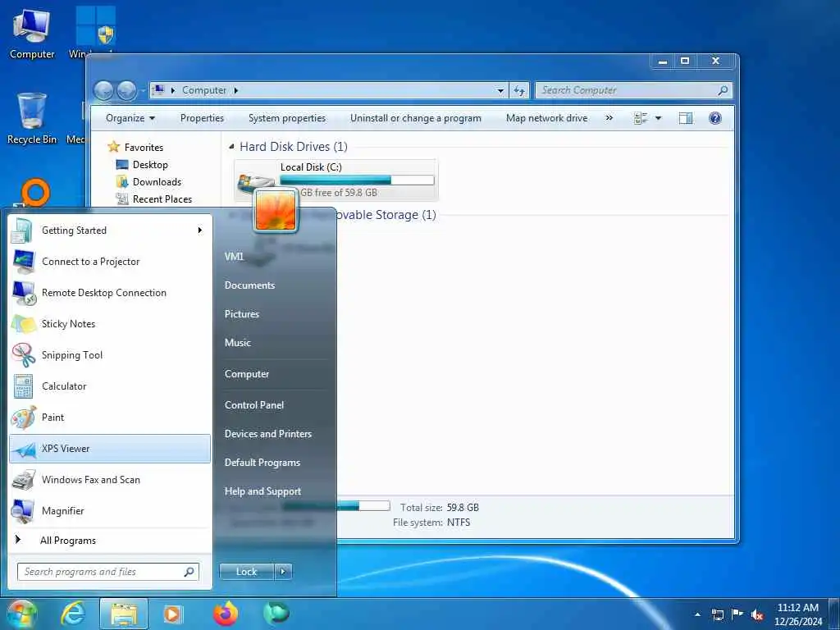Open Getting Started in Start menu
840x630 pixels.
click(x=110, y=231)
